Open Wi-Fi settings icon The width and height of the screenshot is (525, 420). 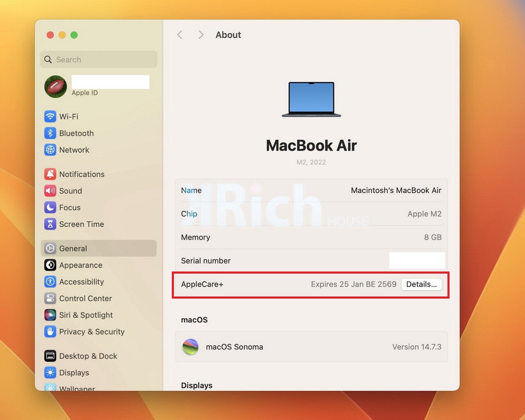[50, 116]
